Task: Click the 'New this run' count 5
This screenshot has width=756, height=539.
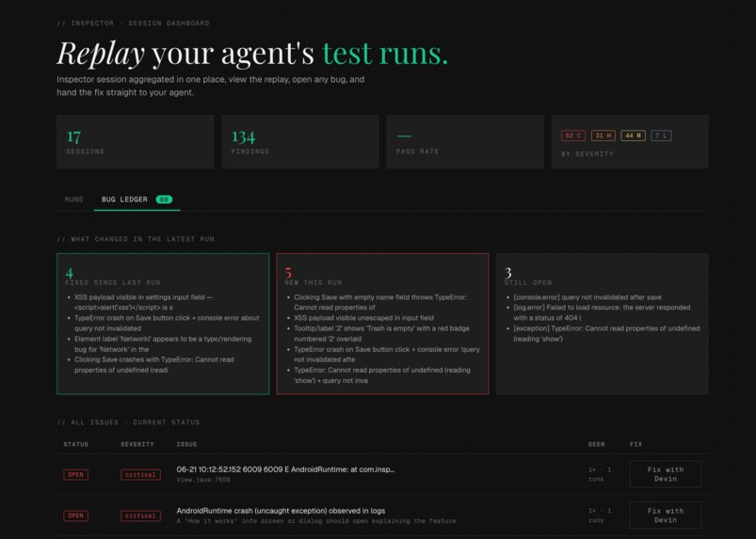Action: (x=288, y=273)
